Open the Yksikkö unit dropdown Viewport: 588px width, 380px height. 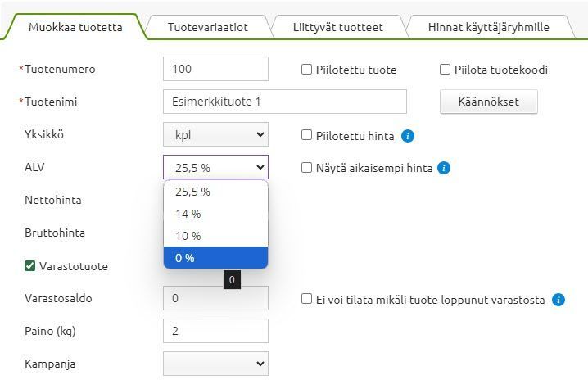(x=215, y=134)
